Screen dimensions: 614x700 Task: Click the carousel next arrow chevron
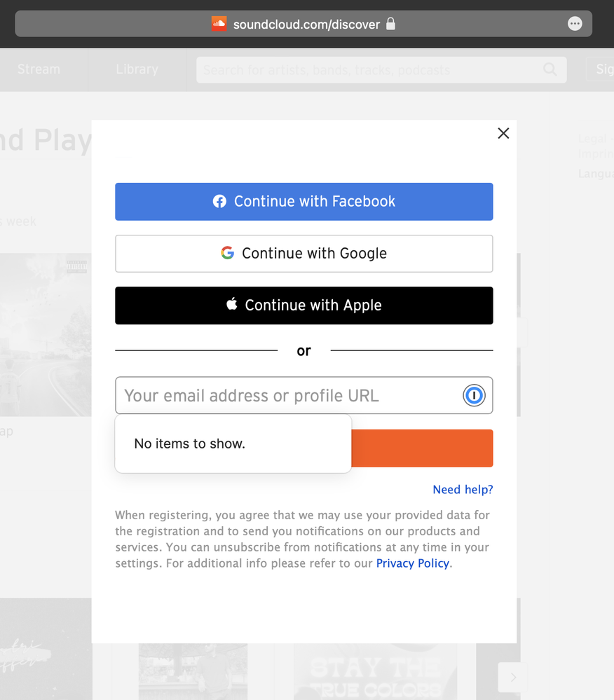tap(513, 677)
